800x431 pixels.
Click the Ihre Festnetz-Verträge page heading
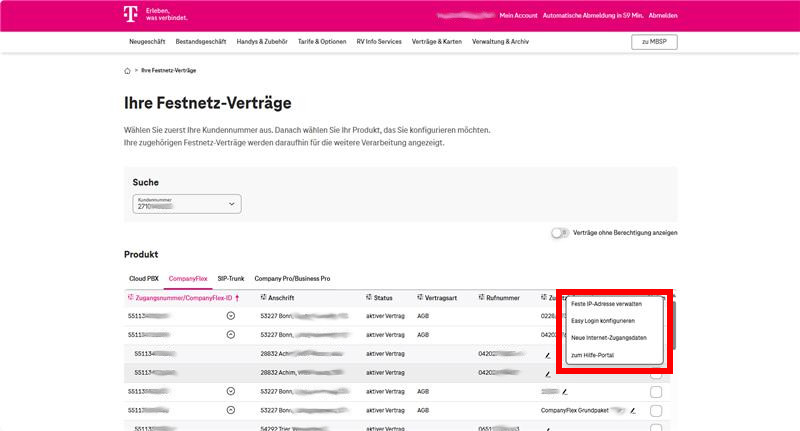[208, 103]
